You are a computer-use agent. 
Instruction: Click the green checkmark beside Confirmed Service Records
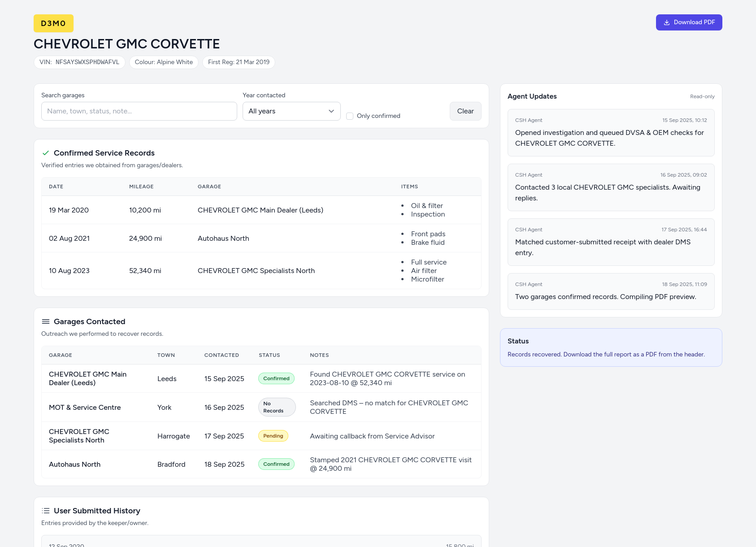[x=45, y=153]
